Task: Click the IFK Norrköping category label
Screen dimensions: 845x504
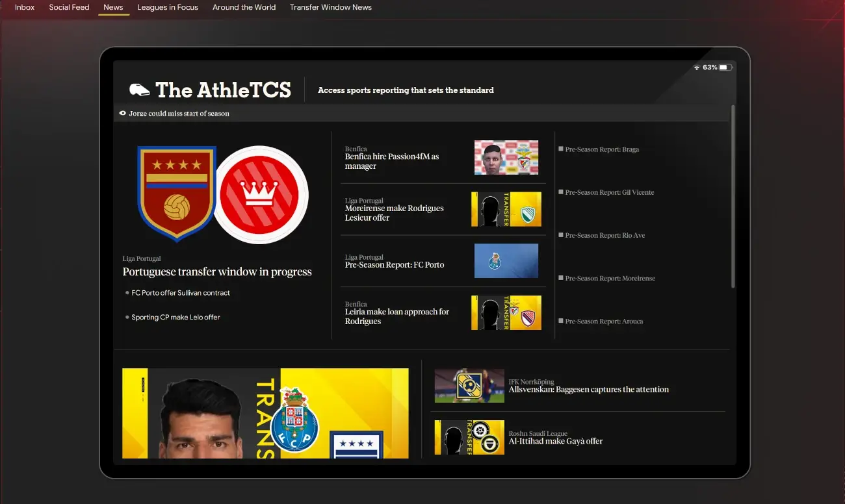Action: (531, 382)
